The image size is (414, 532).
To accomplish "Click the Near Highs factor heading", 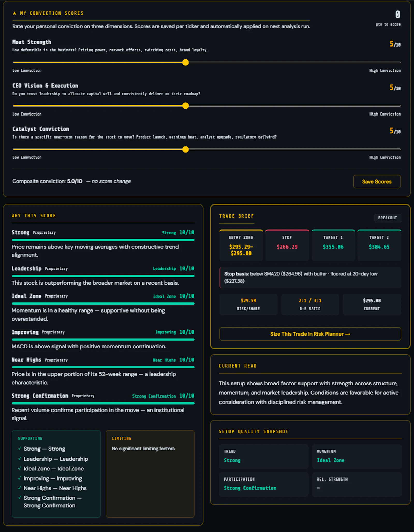I will (x=26, y=360).
